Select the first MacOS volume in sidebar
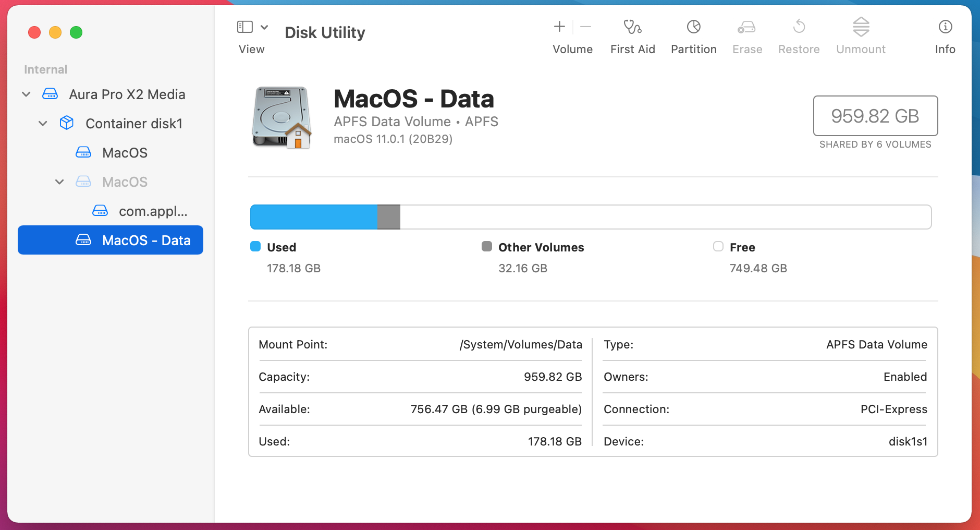 (111, 153)
